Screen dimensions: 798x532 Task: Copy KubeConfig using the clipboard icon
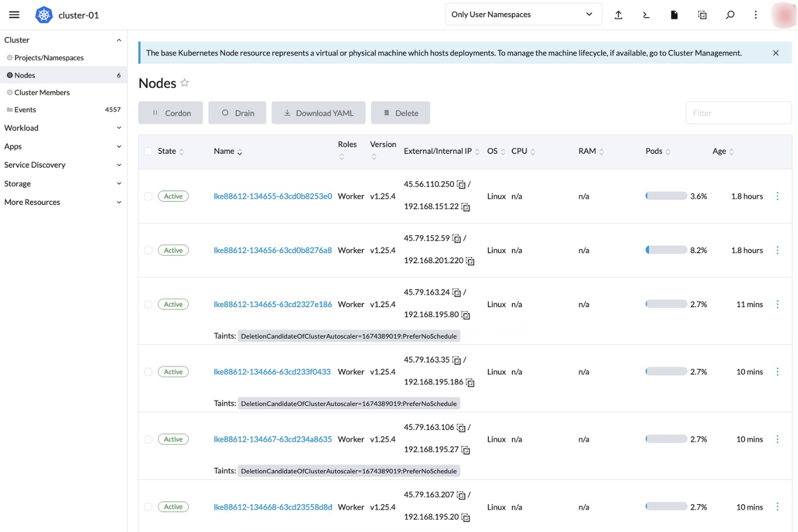(702, 15)
